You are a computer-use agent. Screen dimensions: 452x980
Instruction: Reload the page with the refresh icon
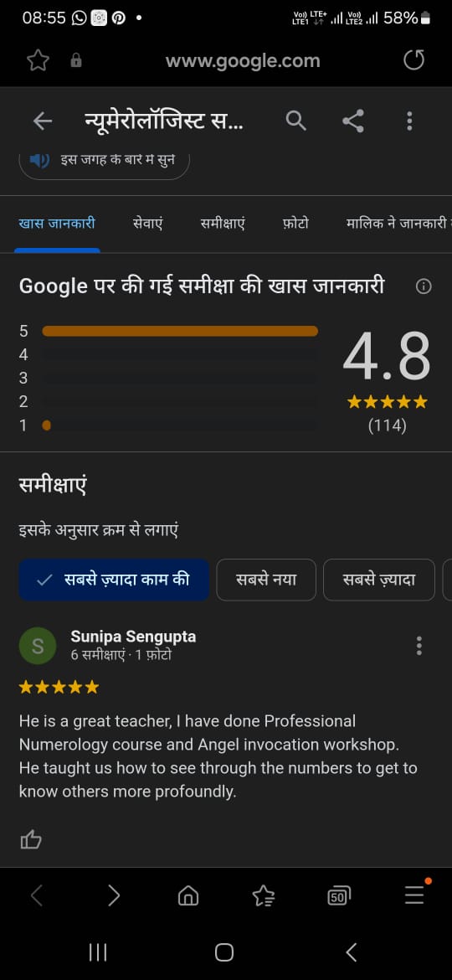[x=413, y=60]
